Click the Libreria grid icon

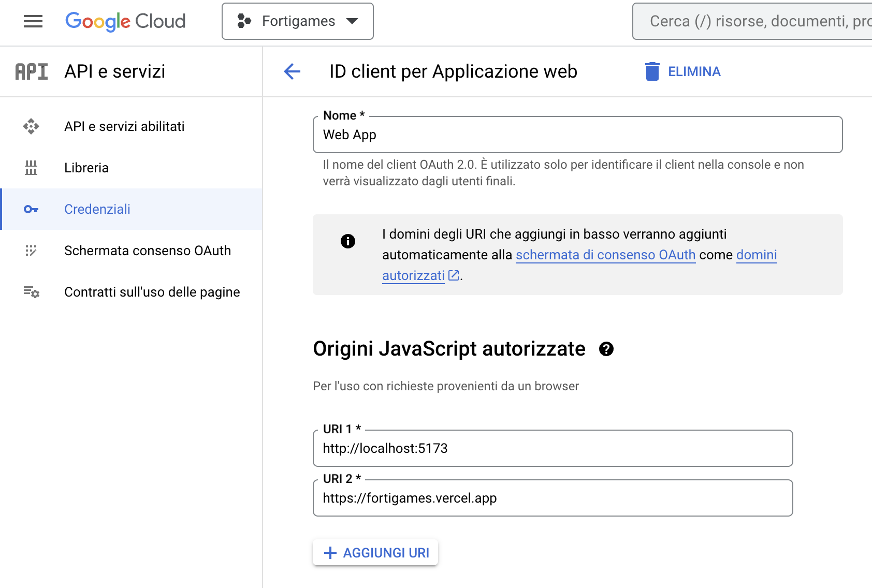tap(31, 168)
